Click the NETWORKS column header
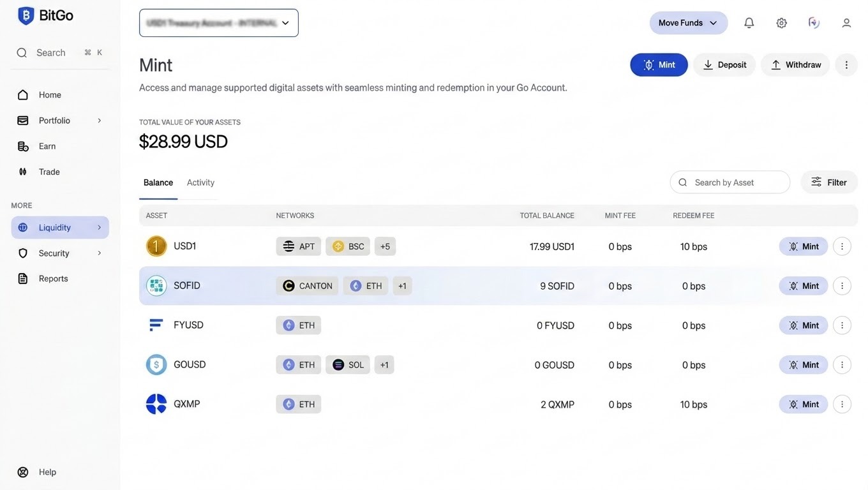Viewport: 868px width, 490px height. (x=295, y=216)
